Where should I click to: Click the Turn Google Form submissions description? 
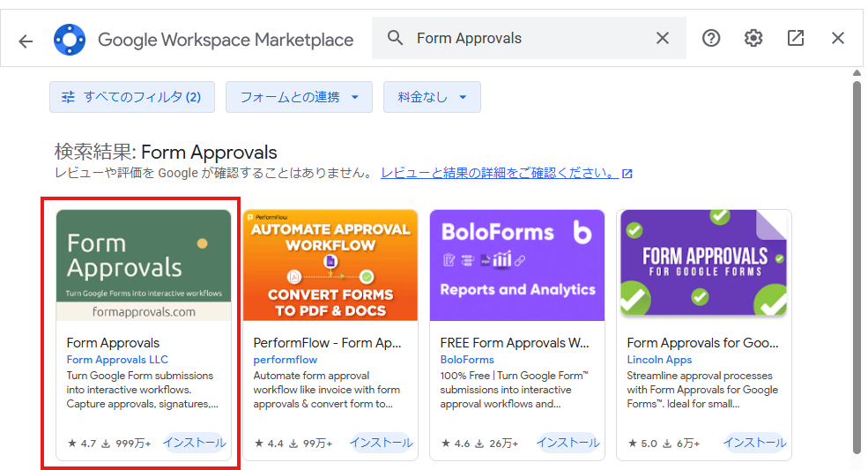click(x=142, y=390)
